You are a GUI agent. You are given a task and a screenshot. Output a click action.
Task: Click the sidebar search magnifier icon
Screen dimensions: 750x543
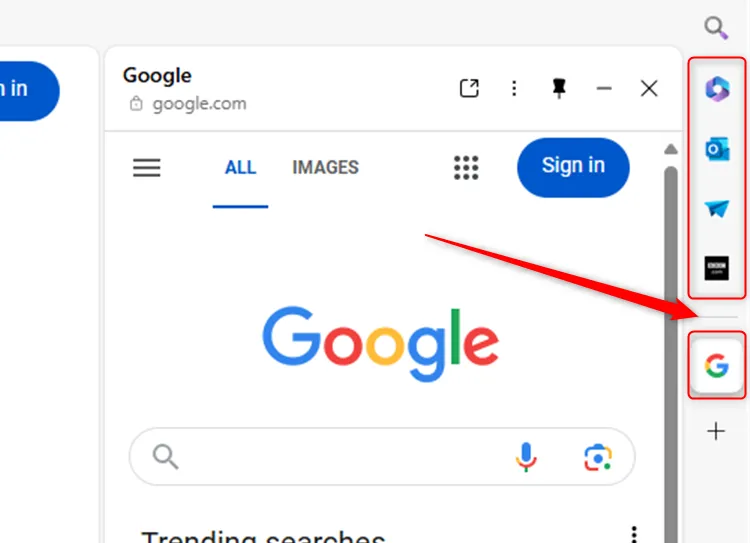click(716, 28)
